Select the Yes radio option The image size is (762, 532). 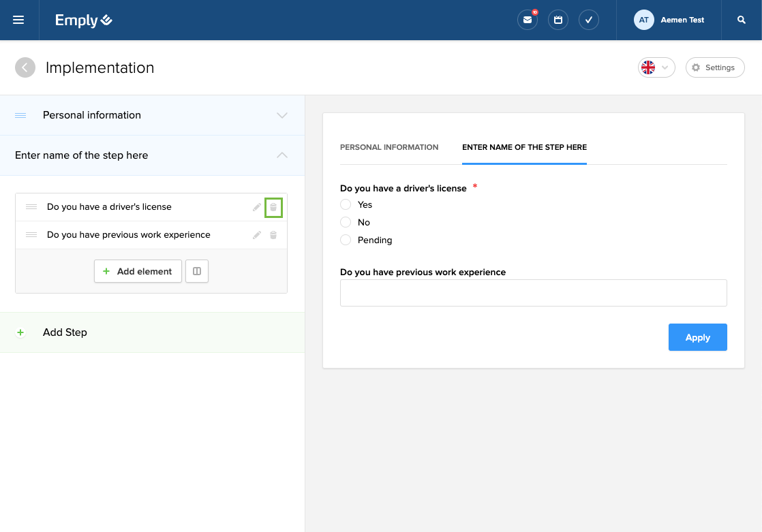coord(346,204)
